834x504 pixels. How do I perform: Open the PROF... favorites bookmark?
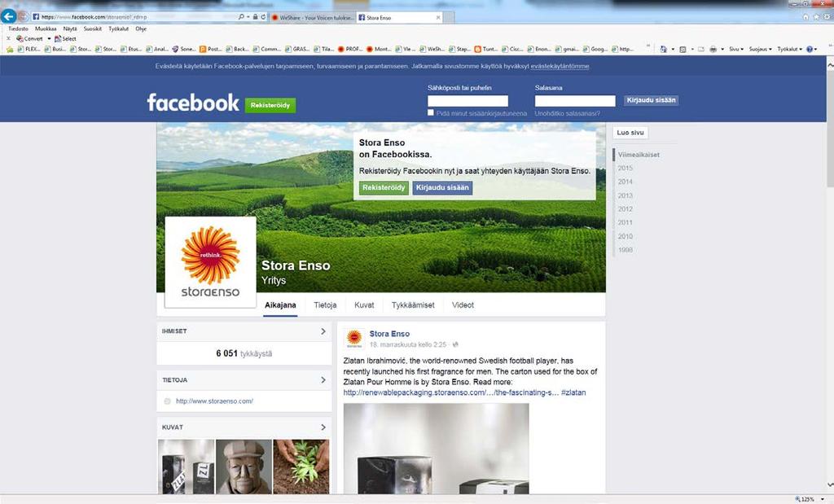350,50
